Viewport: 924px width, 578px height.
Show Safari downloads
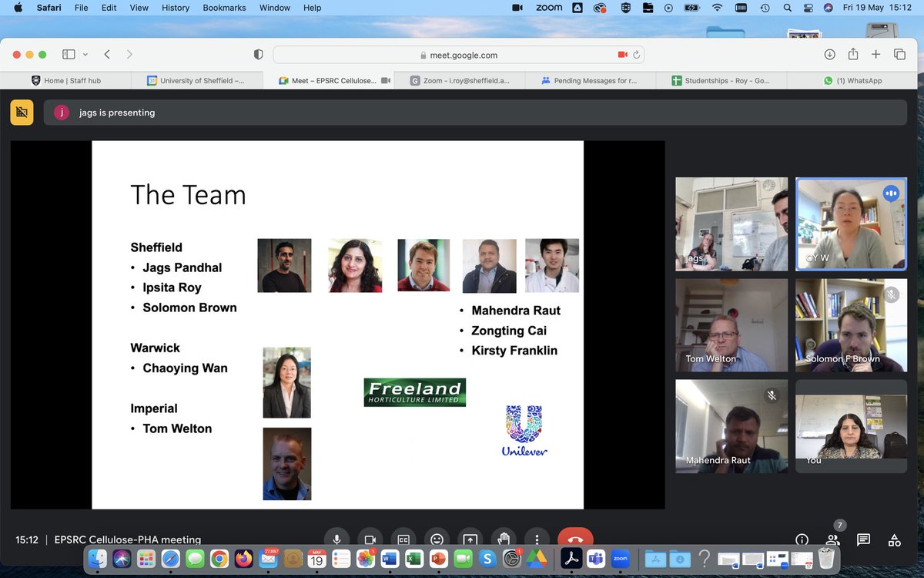click(x=829, y=55)
